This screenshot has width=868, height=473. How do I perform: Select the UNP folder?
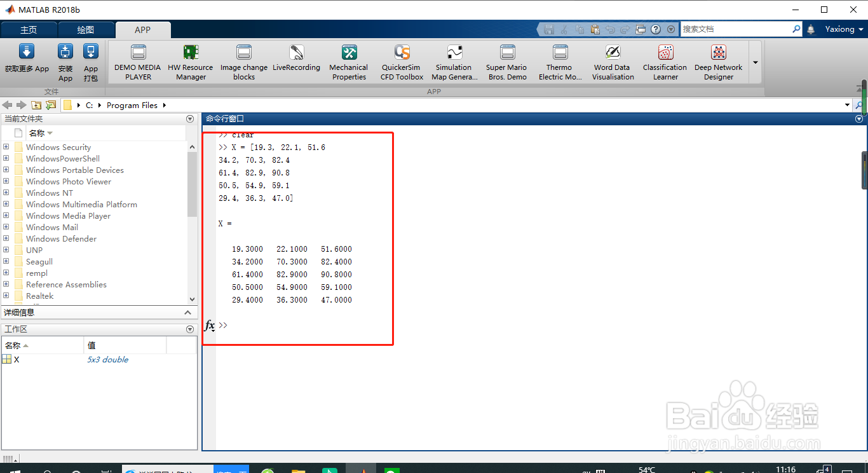click(x=34, y=250)
